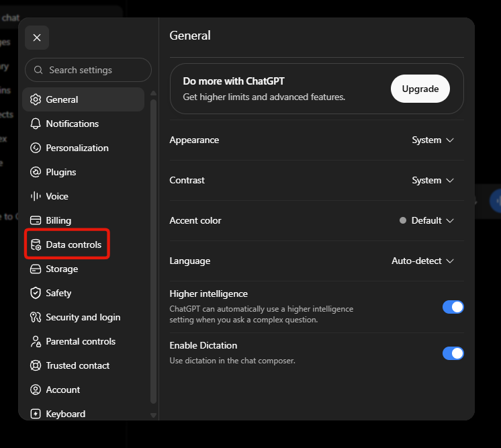Select Account in the settings sidebar

click(x=83, y=390)
